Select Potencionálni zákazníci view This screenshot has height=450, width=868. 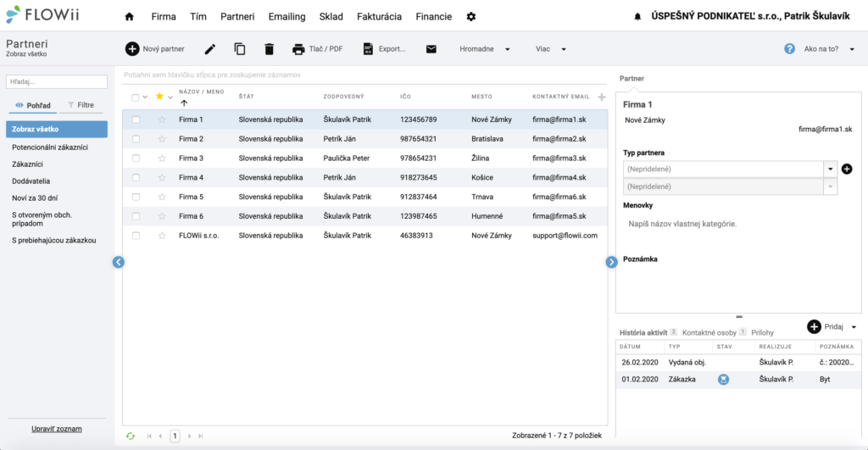pos(50,147)
